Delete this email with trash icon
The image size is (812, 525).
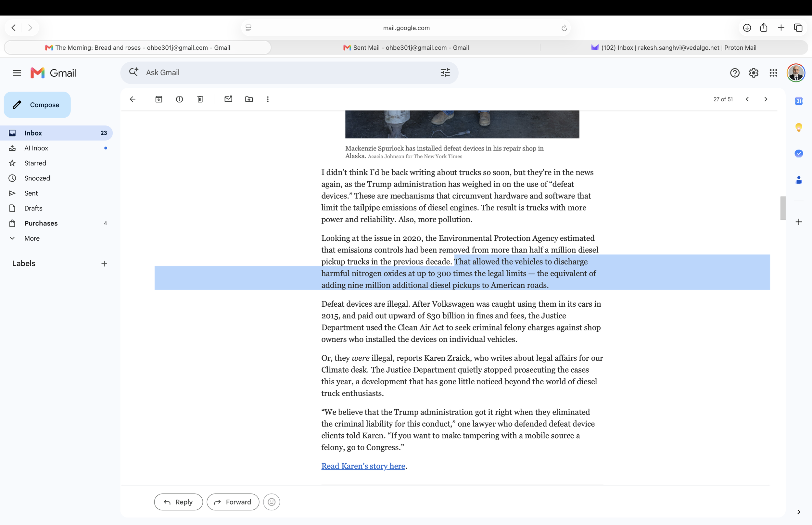[200, 99]
